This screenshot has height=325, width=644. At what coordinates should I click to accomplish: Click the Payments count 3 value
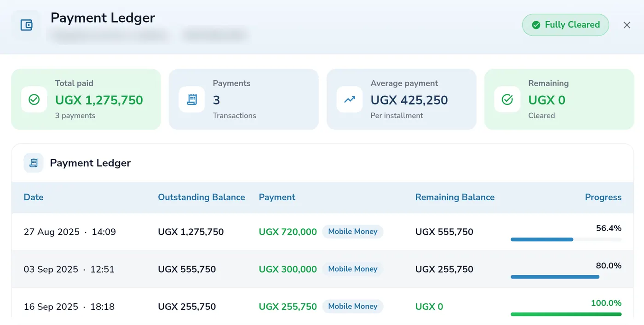[x=216, y=100]
